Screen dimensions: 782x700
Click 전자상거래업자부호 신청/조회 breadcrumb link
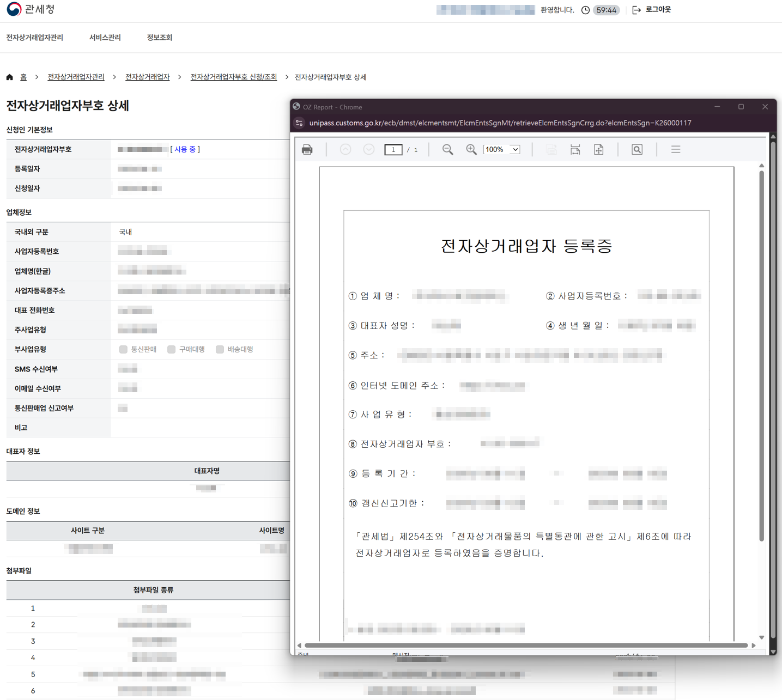[x=234, y=77]
